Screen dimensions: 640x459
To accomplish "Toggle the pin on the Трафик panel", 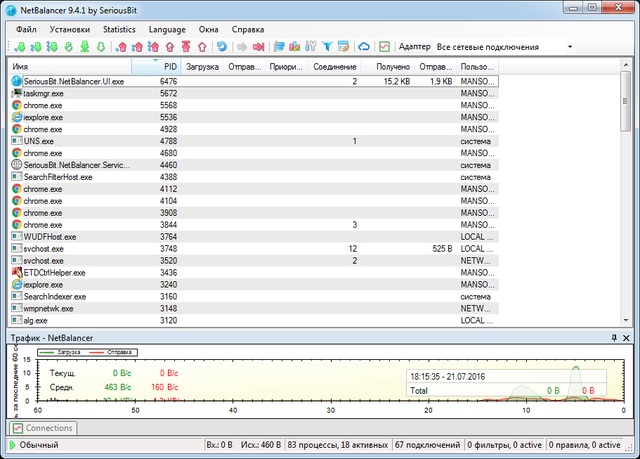I will 614,339.
